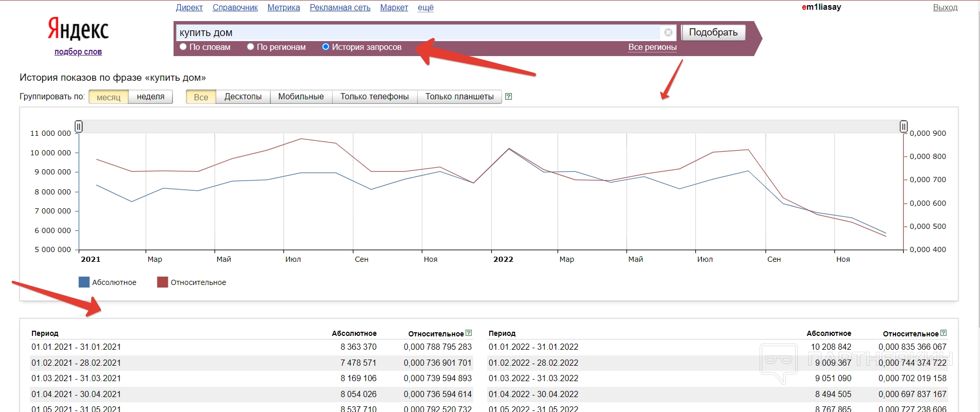
Task: Select the История запросов radio button
Action: pyautogui.click(x=325, y=47)
